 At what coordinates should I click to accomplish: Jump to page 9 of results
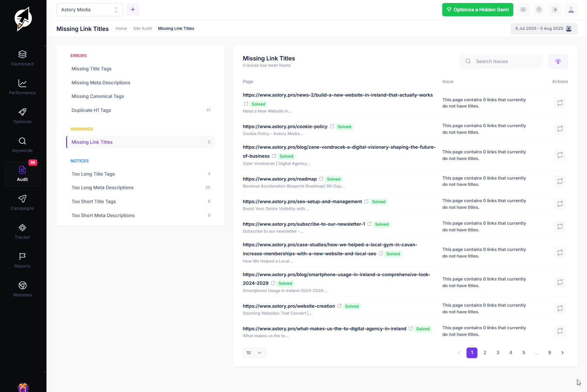[x=549, y=353]
